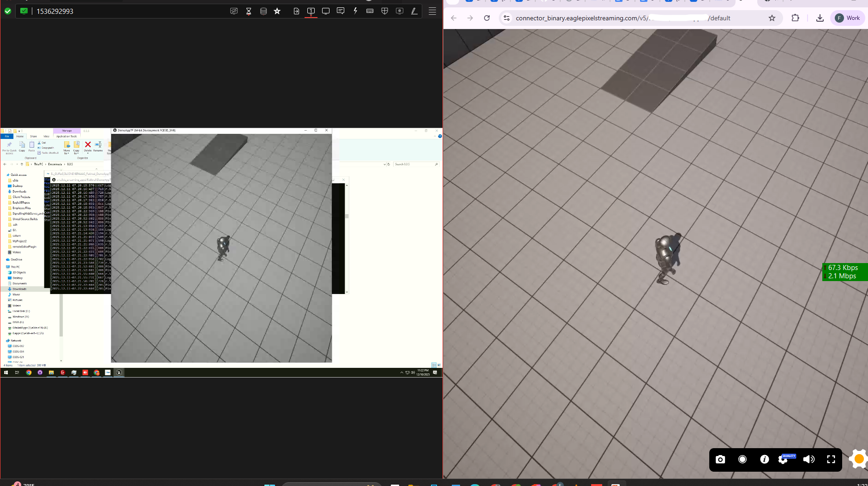
Task: Open keyboard settings icon in AnyDesk toolbar
Action: (x=370, y=11)
